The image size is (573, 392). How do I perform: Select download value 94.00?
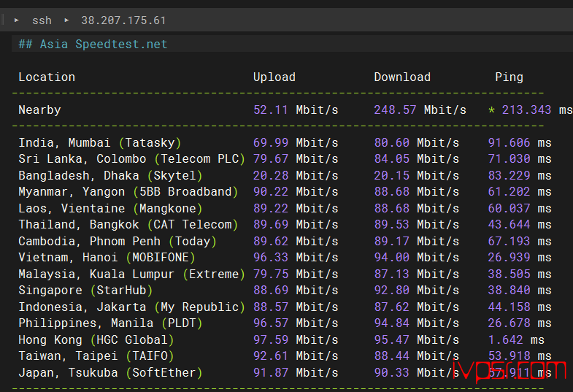pyautogui.click(x=392, y=258)
